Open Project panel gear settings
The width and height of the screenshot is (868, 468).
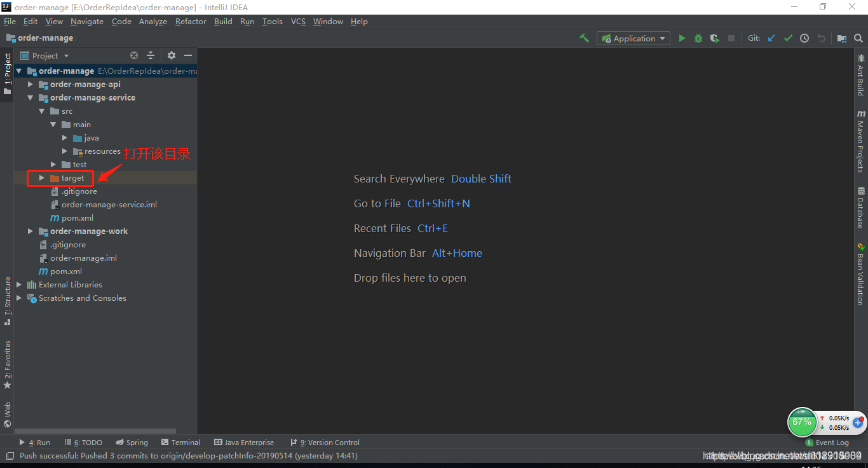coord(171,56)
